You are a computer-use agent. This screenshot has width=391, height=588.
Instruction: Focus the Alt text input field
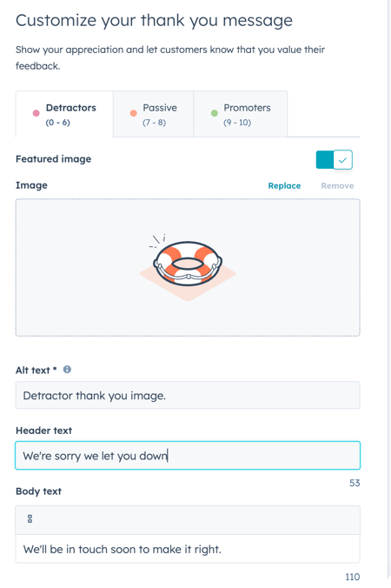[x=188, y=395]
